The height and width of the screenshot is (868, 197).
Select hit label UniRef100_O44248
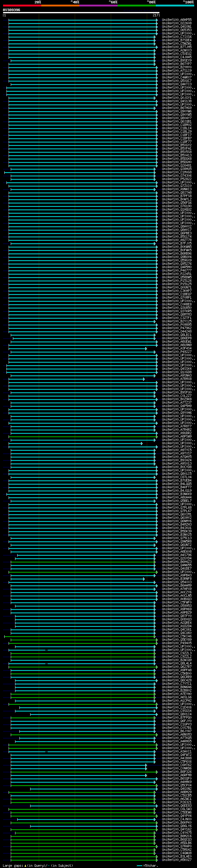click(177, 332)
